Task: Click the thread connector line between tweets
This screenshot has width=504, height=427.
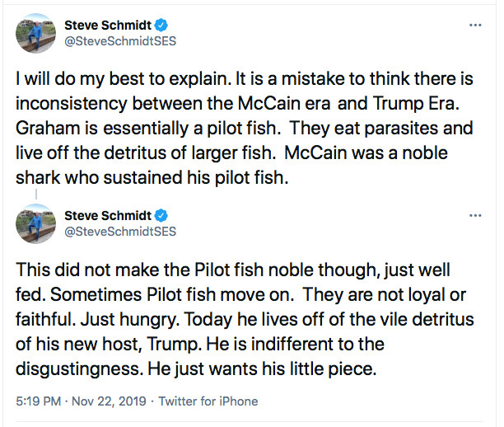Action: click(36, 195)
